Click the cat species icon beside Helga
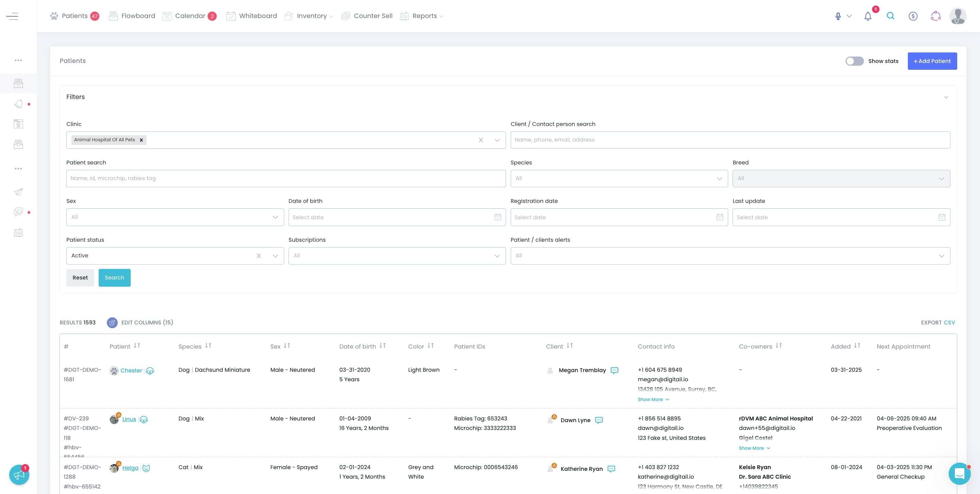This screenshot has height=494, width=980. (x=146, y=468)
